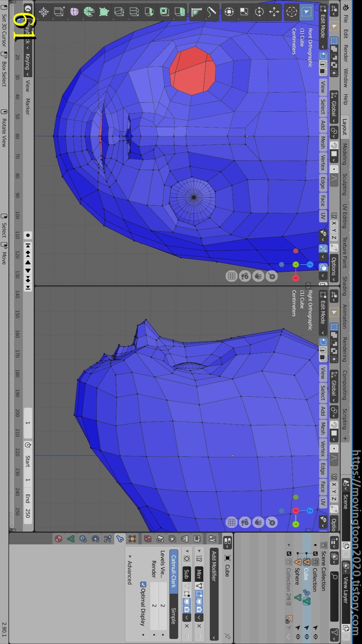Open Object properties orange square tab
Viewport: 362px width, 644px height.
tap(132, 539)
